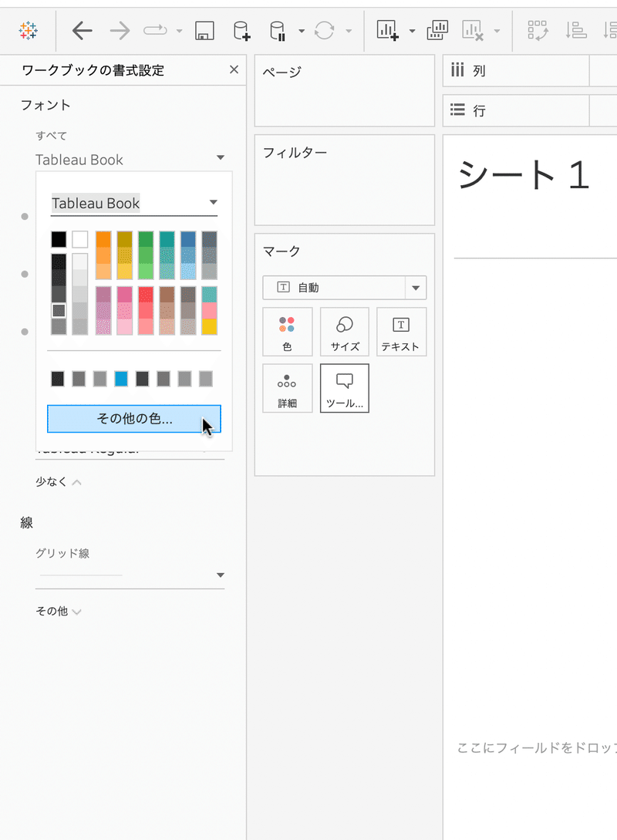The image size is (617, 840).
Task: Close the ワークブックの書式設定 pane
Action: pos(234,70)
